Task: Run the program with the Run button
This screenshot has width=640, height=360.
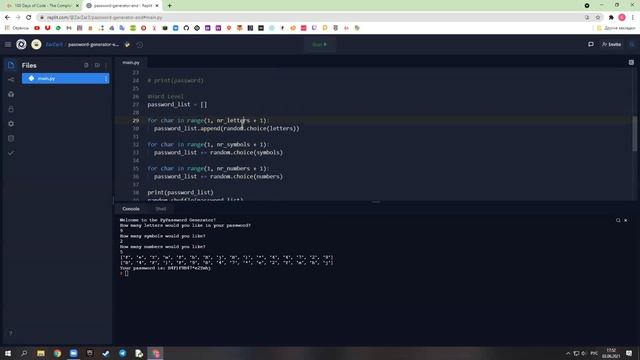Action: tap(320, 44)
